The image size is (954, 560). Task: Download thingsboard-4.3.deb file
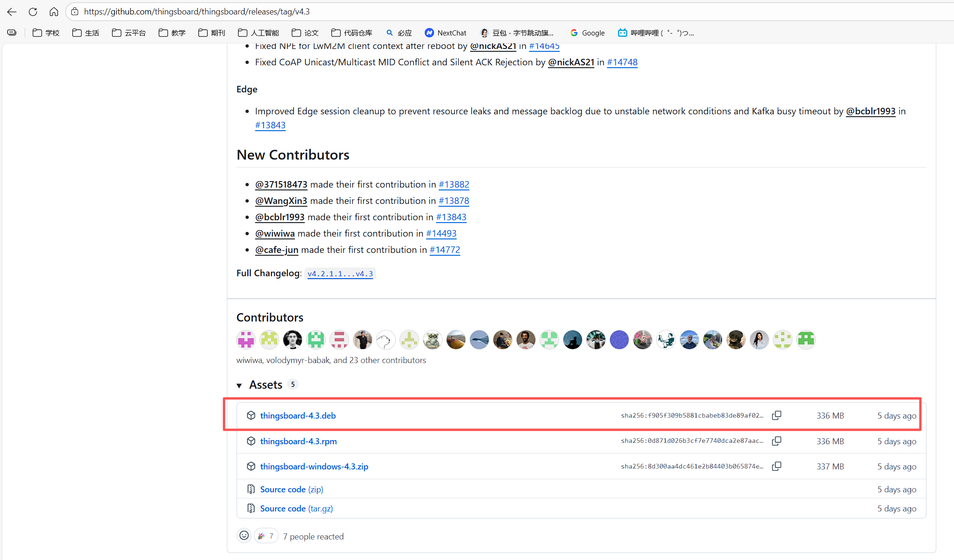click(298, 415)
